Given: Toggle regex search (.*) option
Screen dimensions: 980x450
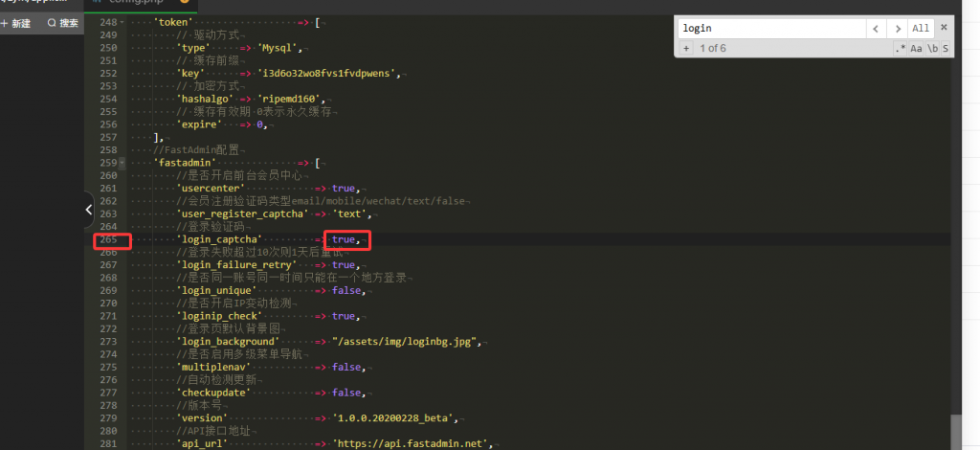Looking at the screenshot, I should pyautogui.click(x=900, y=48).
